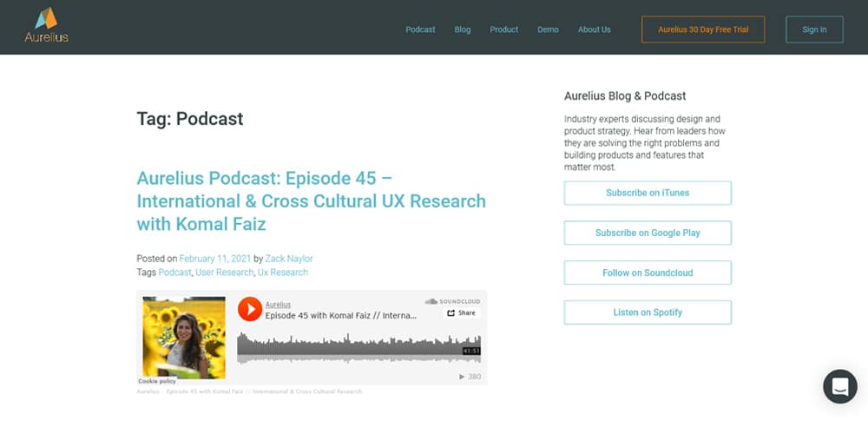Go to the Blog nav item

click(463, 30)
